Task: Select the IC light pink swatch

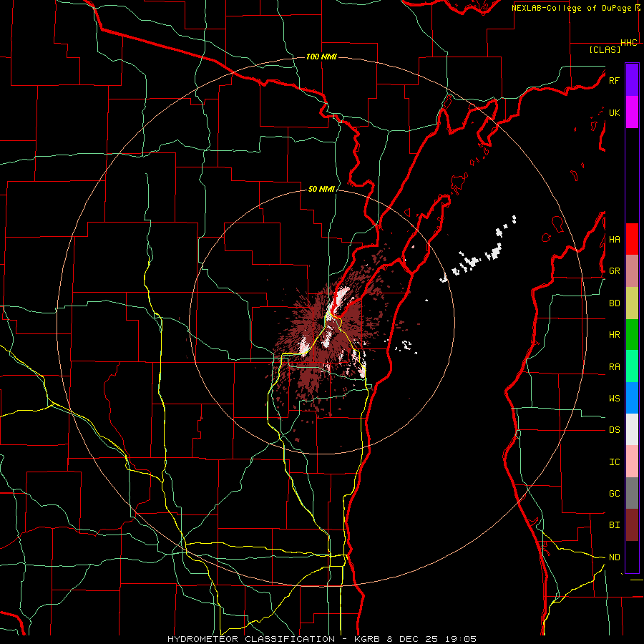Action: pos(632,462)
